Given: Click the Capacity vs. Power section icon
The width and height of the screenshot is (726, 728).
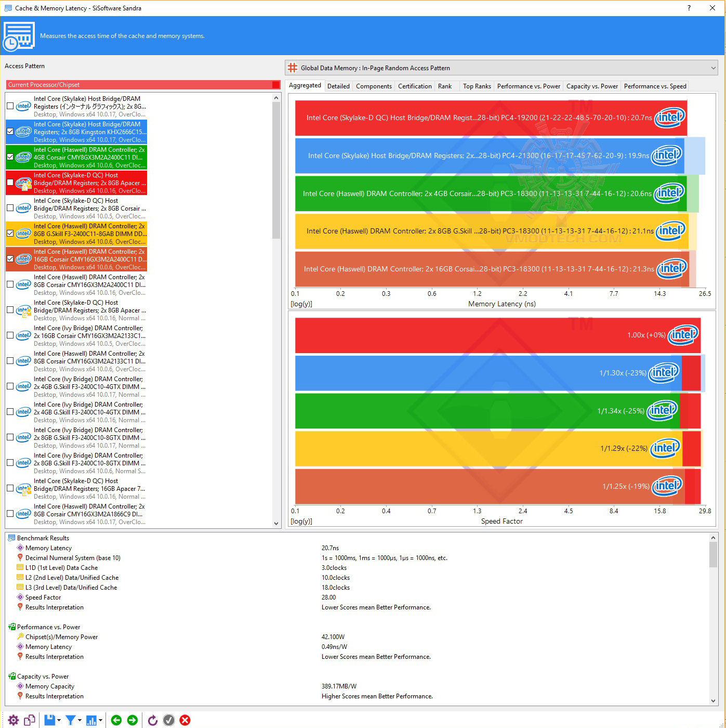Looking at the screenshot, I should pos(11,677).
